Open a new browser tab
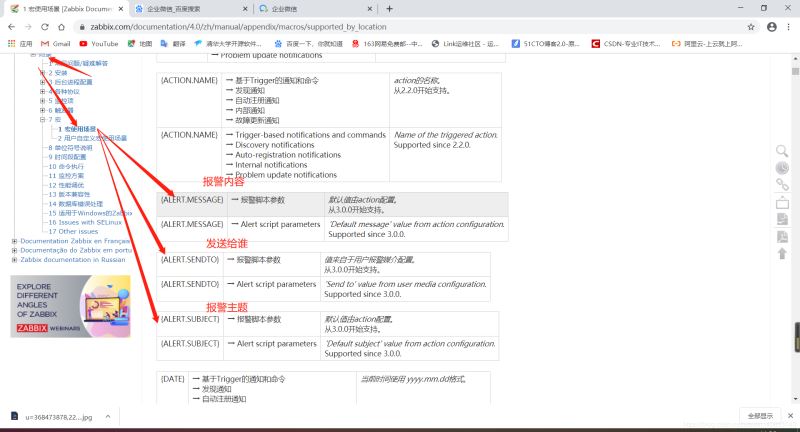Viewport: 800px width, 432px height. (389, 9)
